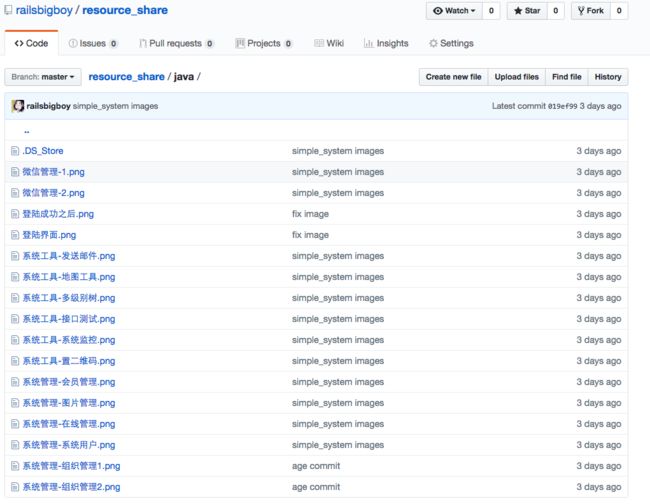Open the Wiki tab
The height and width of the screenshot is (504, 650).
[329, 43]
